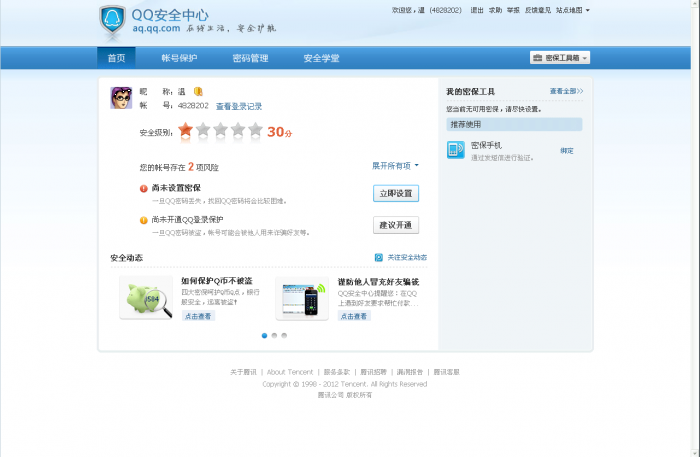Click the 立即设置 button

coord(396,193)
